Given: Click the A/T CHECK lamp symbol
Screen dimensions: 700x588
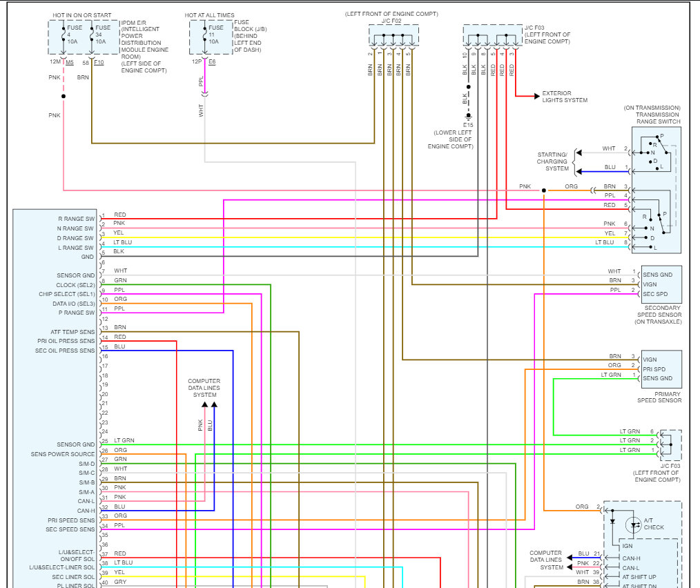Looking at the screenshot, I should point(633,525).
